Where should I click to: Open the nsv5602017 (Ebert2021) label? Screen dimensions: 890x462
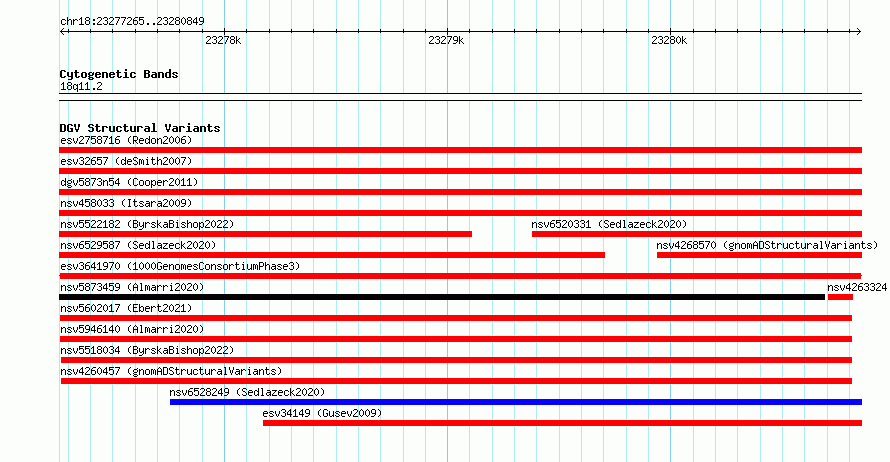126,308
